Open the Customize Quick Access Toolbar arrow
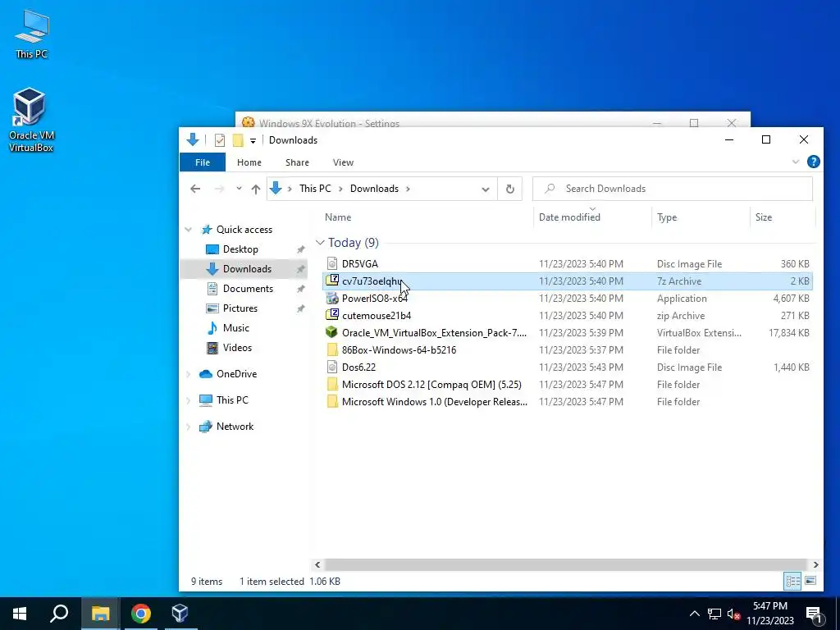The width and height of the screenshot is (840, 630). tap(253, 141)
